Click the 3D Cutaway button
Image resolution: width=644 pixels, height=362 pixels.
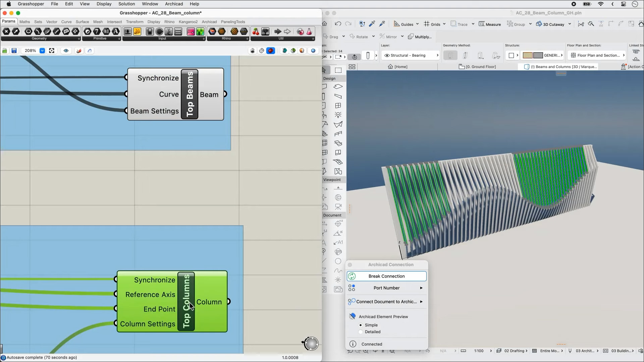(550, 24)
